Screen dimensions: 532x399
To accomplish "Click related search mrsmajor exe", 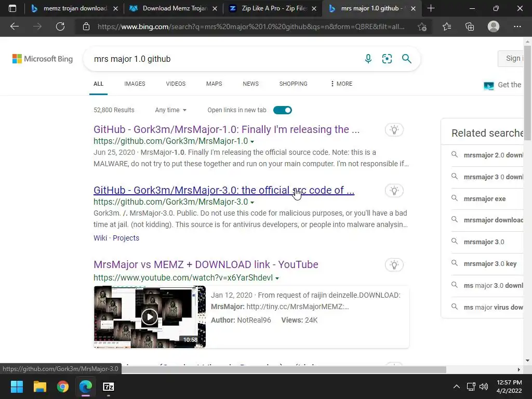I will (485, 199).
